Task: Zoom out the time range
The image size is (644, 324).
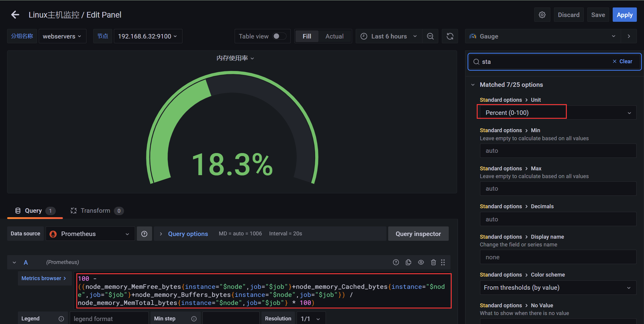Action: tap(430, 36)
